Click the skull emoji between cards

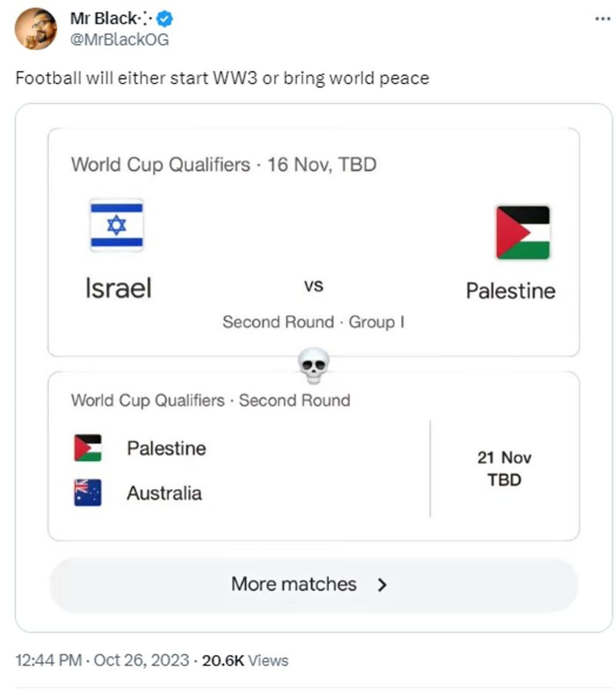(x=314, y=365)
